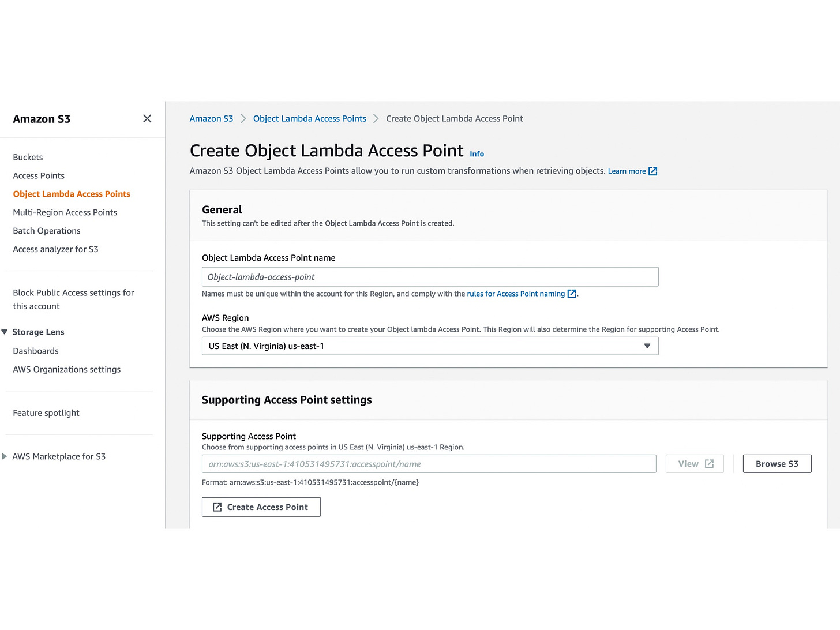Collapse the Storage Lens section

coord(5,332)
